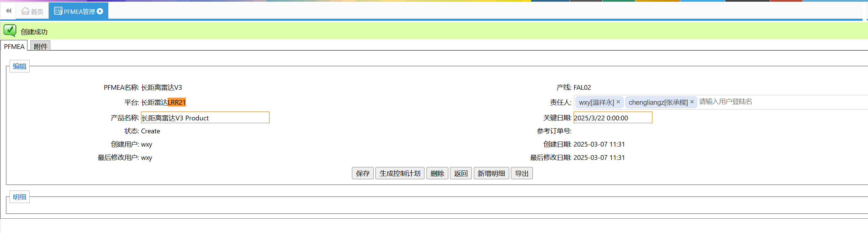Switch to the 附件 tab
Viewport: 868px width, 233px height.
[41, 46]
